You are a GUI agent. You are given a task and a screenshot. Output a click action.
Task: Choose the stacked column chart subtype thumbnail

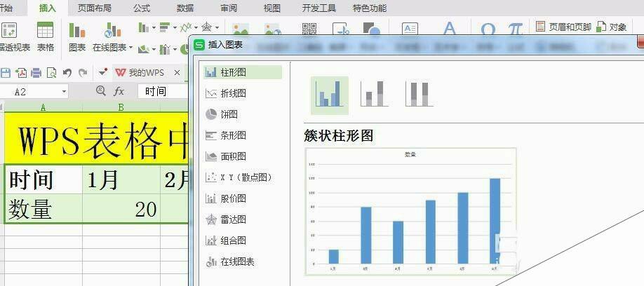coord(374,95)
